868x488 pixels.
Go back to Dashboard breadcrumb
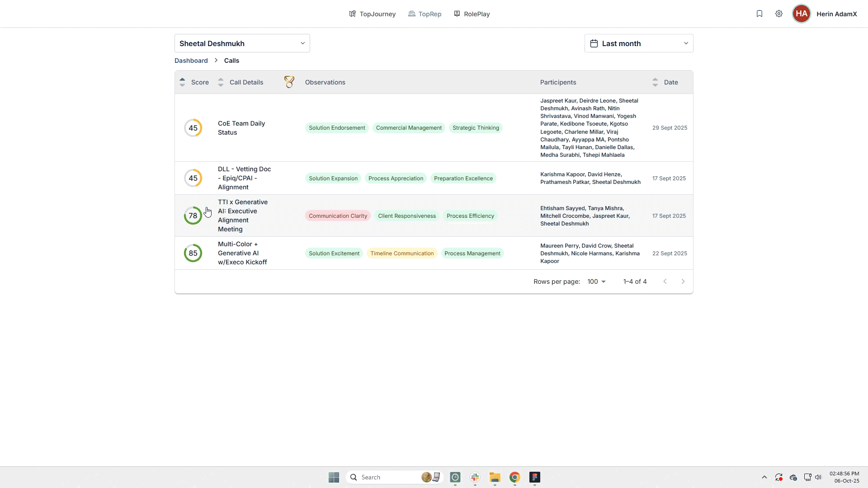tap(191, 61)
